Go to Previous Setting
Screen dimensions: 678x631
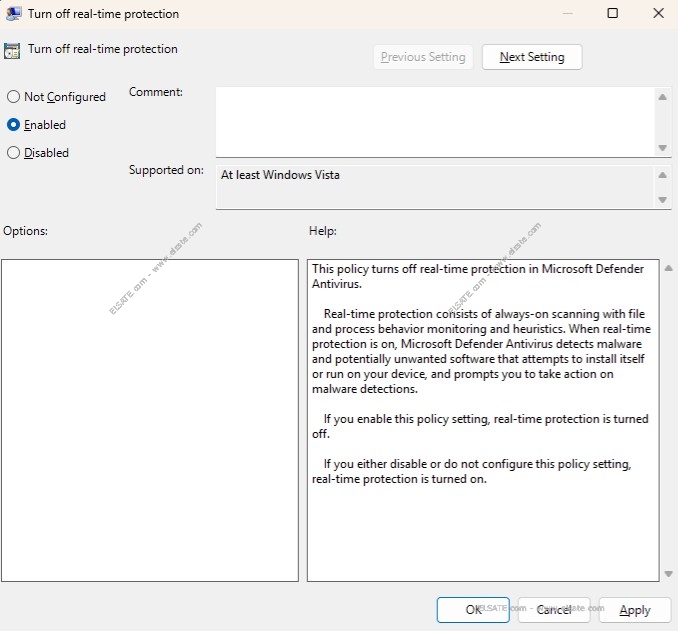click(423, 57)
